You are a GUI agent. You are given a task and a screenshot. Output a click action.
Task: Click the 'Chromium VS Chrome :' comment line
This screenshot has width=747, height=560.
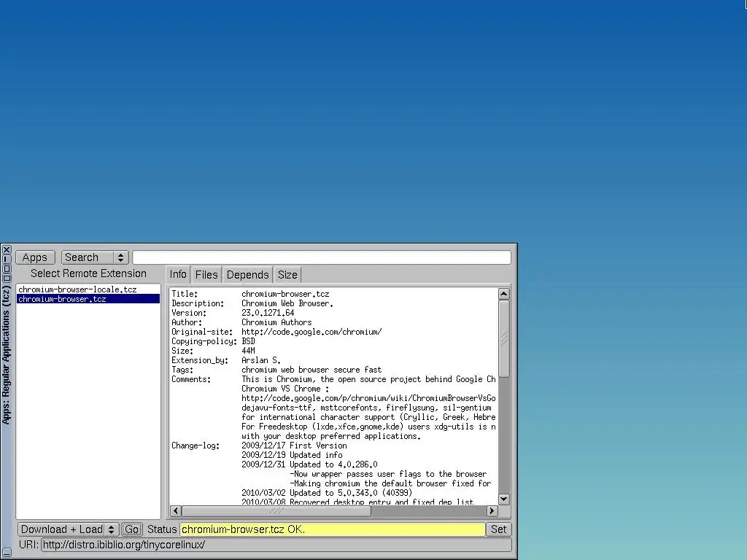pyautogui.click(x=285, y=389)
